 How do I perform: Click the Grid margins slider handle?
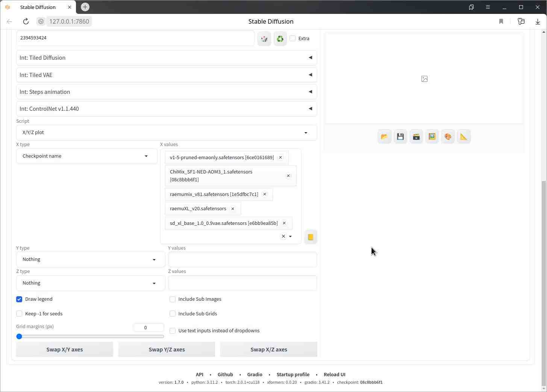click(x=19, y=336)
